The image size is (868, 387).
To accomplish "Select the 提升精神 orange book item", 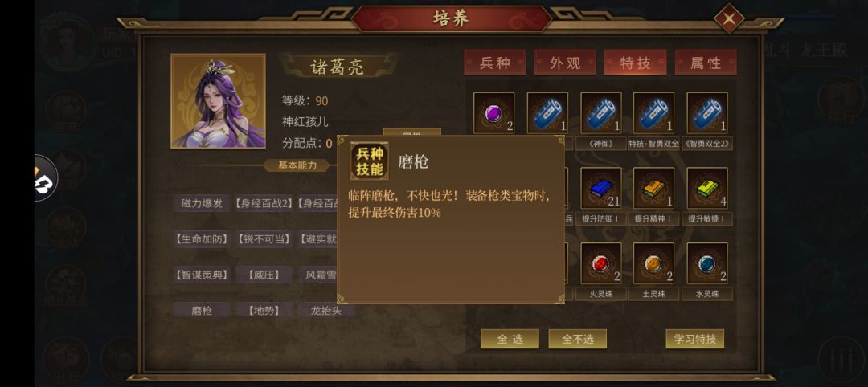I will pos(653,188).
